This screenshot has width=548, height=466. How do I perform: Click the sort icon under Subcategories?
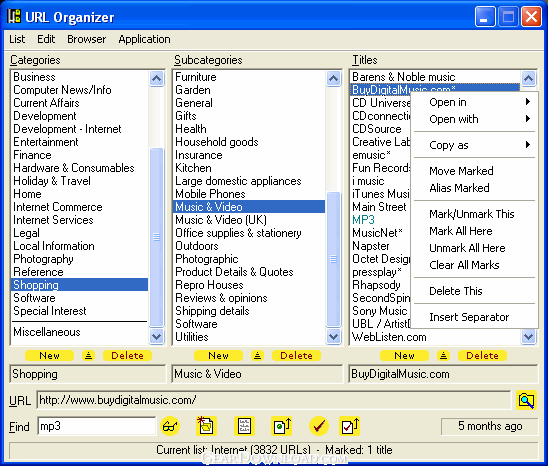pyautogui.click(x=257, y=356)
